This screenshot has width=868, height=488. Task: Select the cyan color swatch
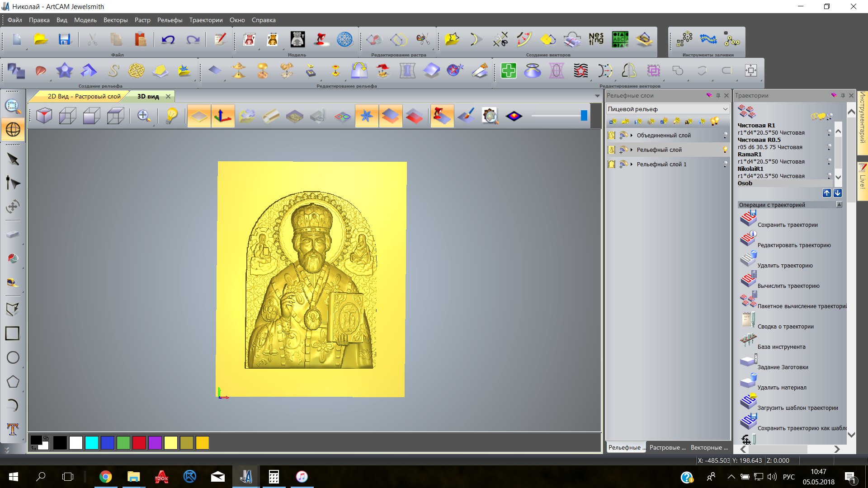point(92,443)
